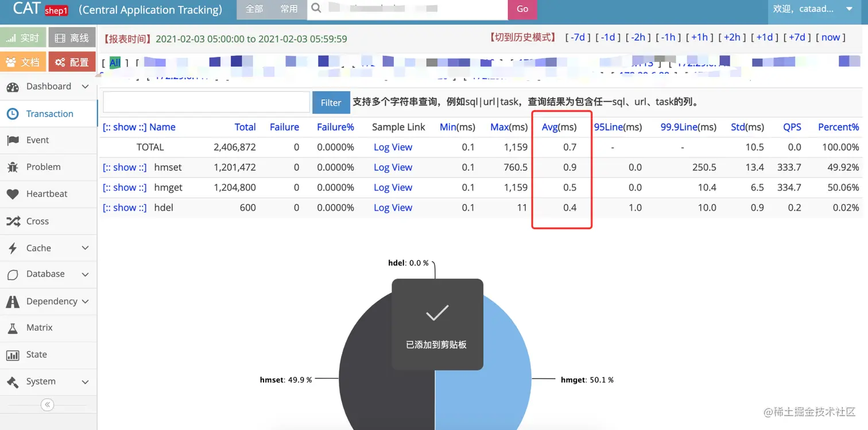Jump back one hour with -1h
The width and height of the screenshot is (868, 430).
click(x=668, y=37)
